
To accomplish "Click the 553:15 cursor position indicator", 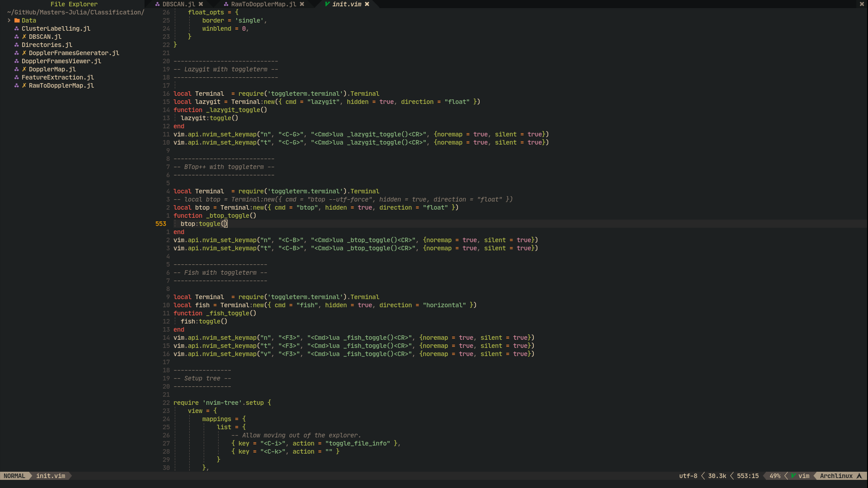I will (748, 476).
